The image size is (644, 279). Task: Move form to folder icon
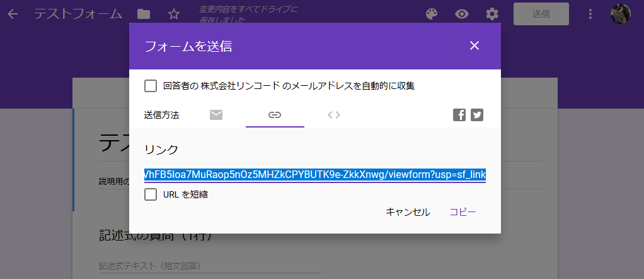[143, 15]
